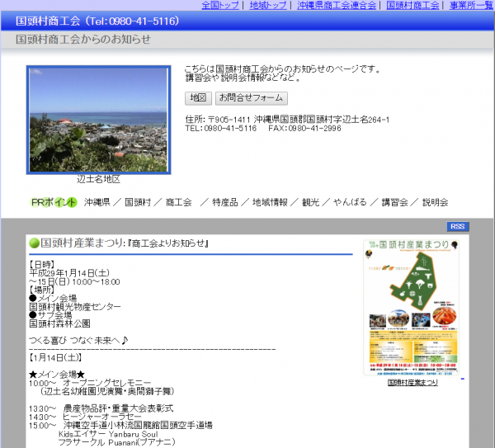The height and width of the screenshot is (448, 495).
Task: Click the RSS feed button
Action: (x=458, y=226)
